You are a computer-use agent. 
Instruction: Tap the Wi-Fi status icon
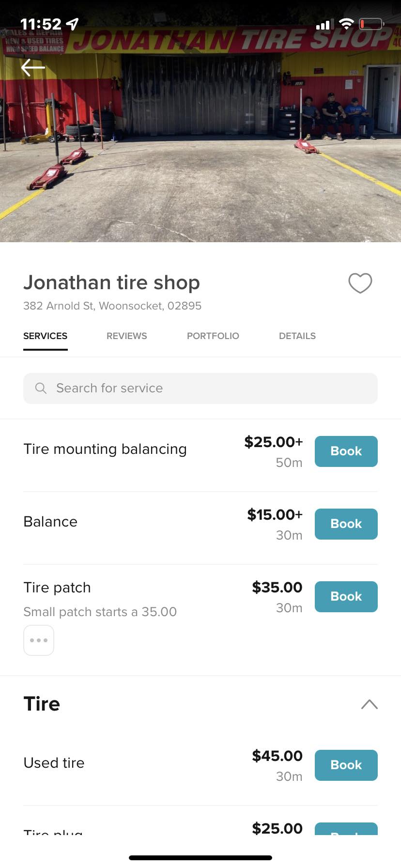pyautogui.click(x=346, y=24)
